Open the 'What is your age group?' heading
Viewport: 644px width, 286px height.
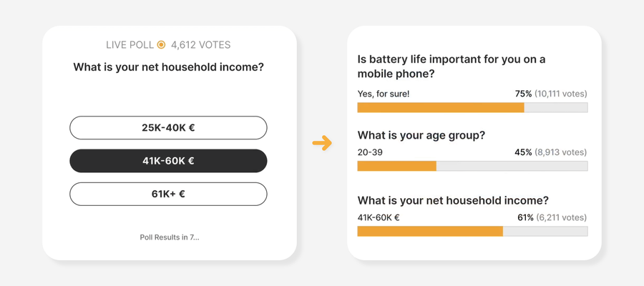421,135
